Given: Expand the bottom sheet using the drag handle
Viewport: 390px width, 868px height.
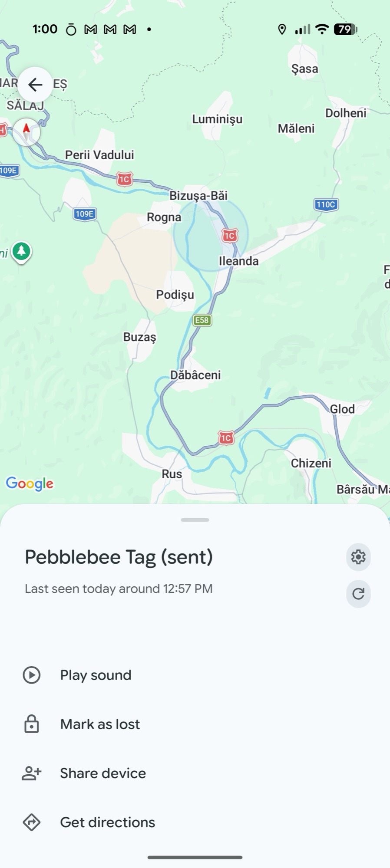Looking at the screenshot, I should tap(195, 519).
